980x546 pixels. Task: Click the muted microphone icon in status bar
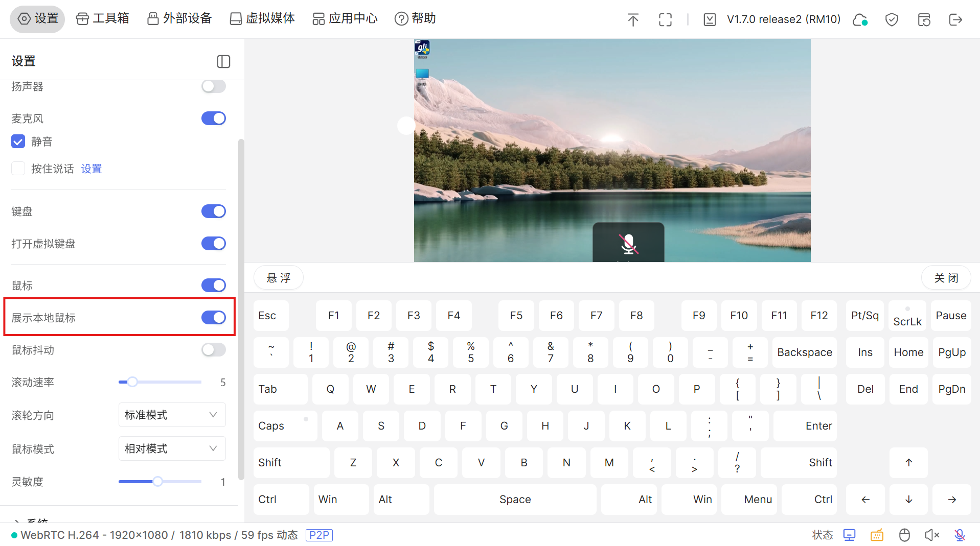point(960,535)
